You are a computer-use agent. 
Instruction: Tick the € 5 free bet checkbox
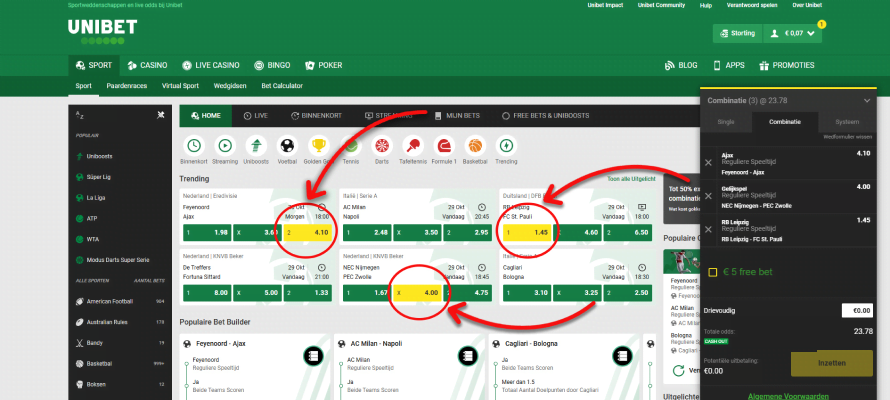(712, 273)
